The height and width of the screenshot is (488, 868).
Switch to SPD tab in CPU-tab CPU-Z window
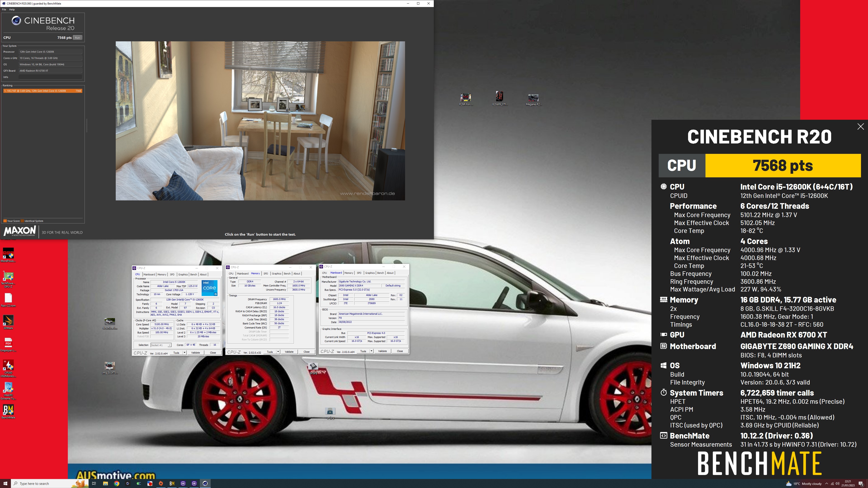click(x=172, y=274)
